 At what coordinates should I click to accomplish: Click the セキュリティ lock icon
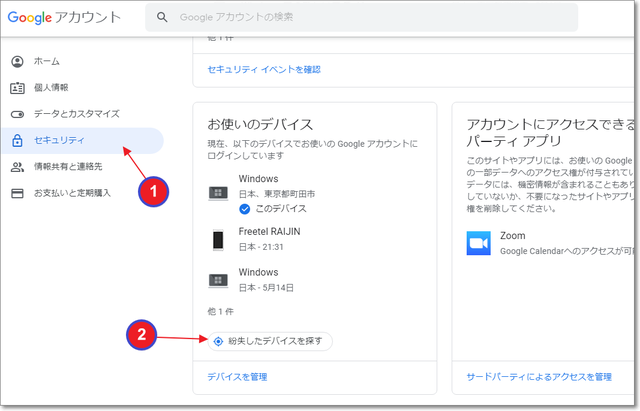point(17,140)
